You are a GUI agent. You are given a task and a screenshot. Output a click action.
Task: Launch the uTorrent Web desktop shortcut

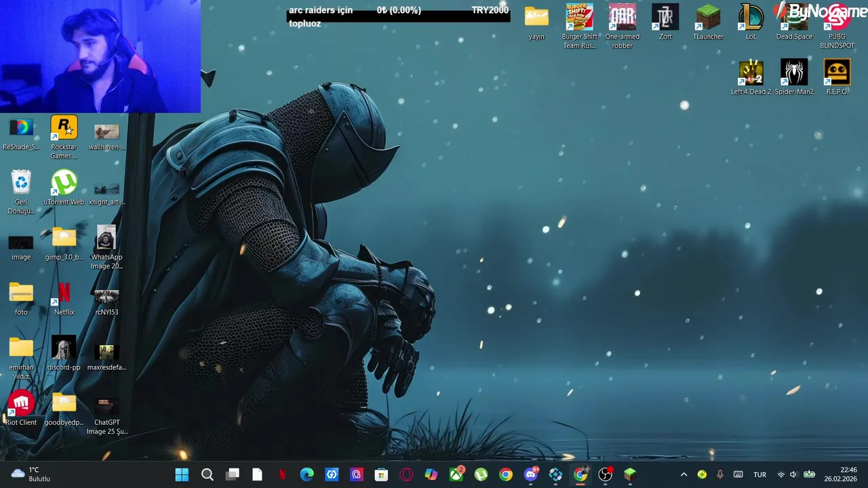pos(64,188)
